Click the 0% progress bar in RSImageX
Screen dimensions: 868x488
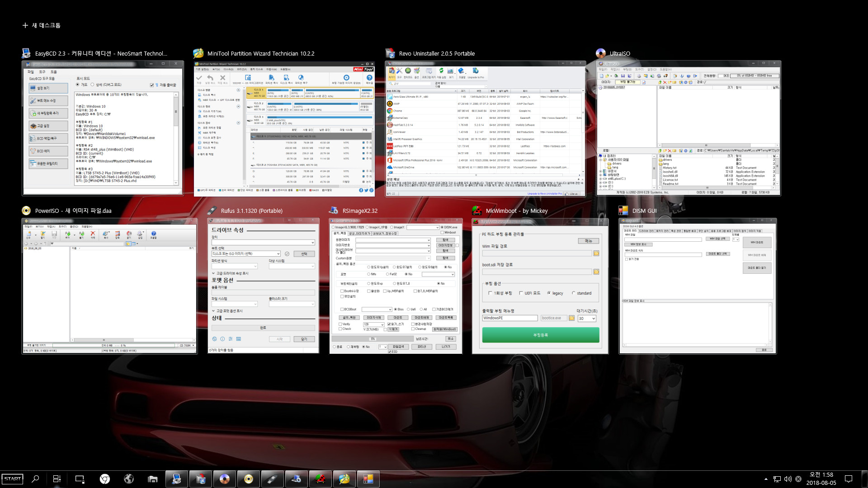click(373, 338)
